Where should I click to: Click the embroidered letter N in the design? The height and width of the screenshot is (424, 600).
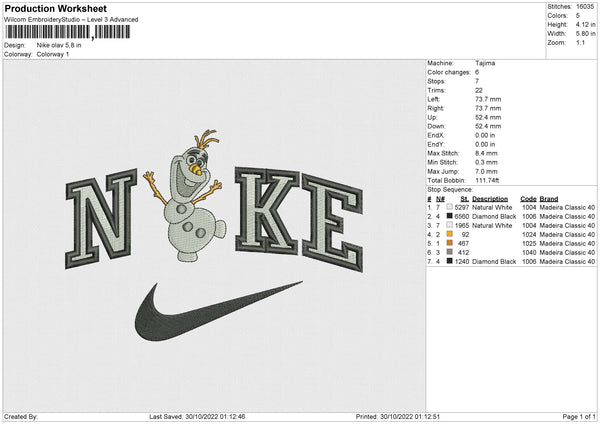point(101,218)
